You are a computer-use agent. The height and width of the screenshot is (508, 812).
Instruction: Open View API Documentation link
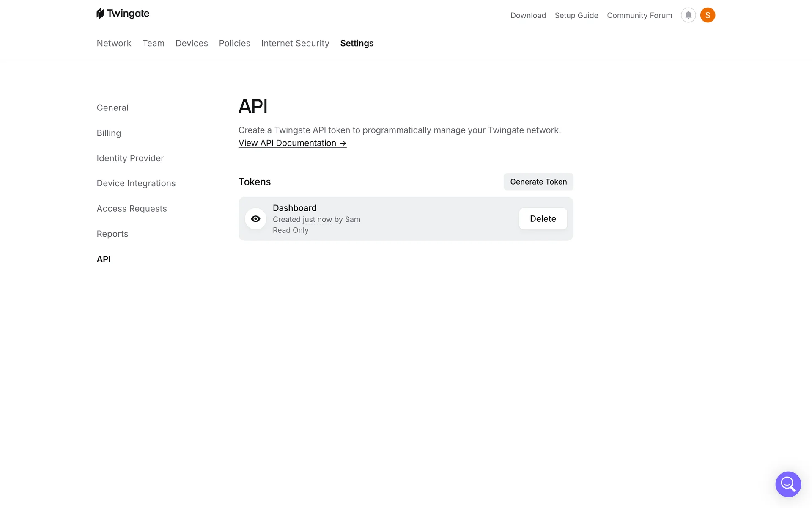292,143
